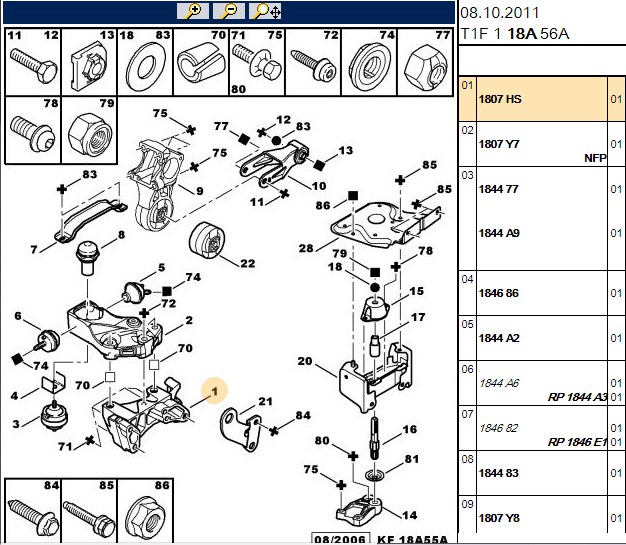Click row index 04 in parts list
This screenshot has width=626, height=545.
click(x=467, y=279)
